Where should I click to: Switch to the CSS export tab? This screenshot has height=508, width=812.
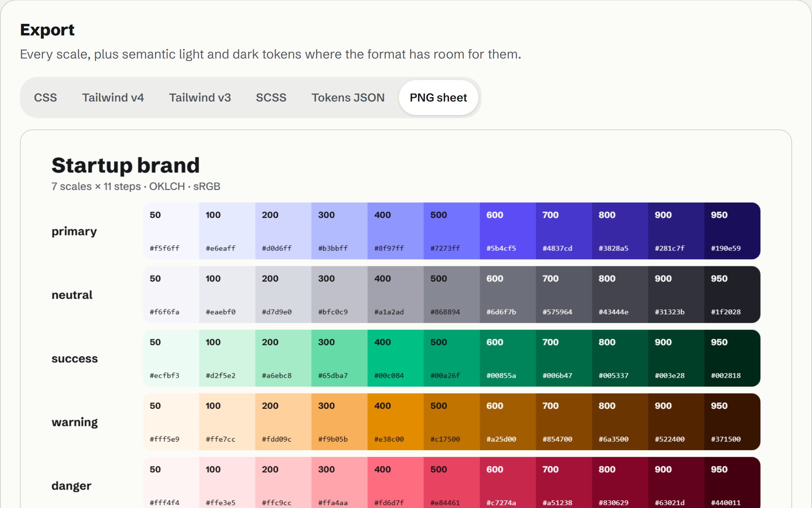[45, 98]
